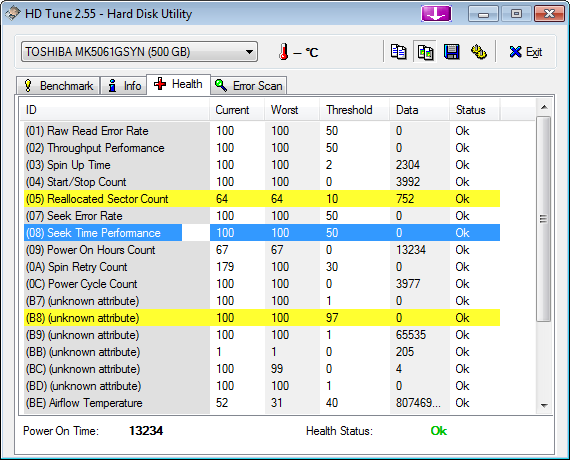Click the vertical scrollbar thumb

(x=544, y=219)
